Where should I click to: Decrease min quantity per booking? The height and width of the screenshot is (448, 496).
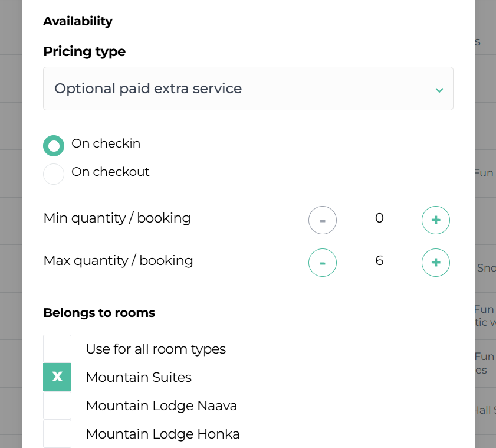pos(323,220)
